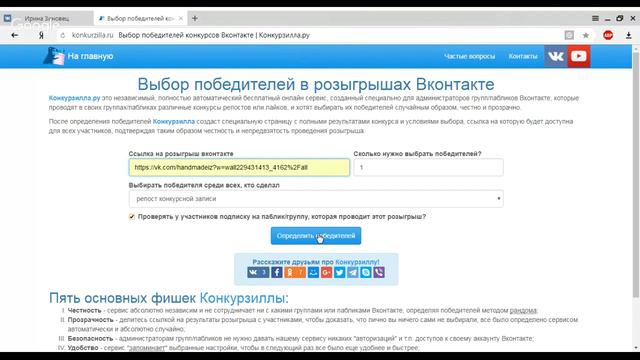Share via Skype icon
640x360 pixels.
point(366,272)
